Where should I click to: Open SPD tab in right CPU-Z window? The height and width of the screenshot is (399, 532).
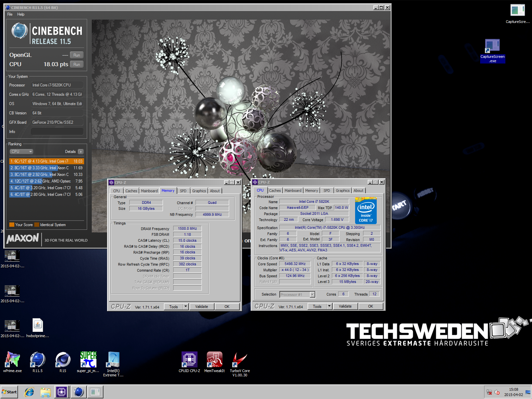(327, 191)
